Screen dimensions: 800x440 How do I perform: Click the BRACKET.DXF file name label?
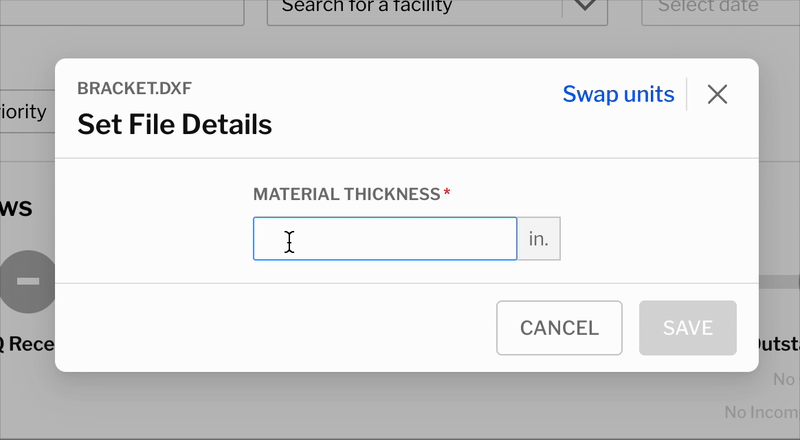135,88
